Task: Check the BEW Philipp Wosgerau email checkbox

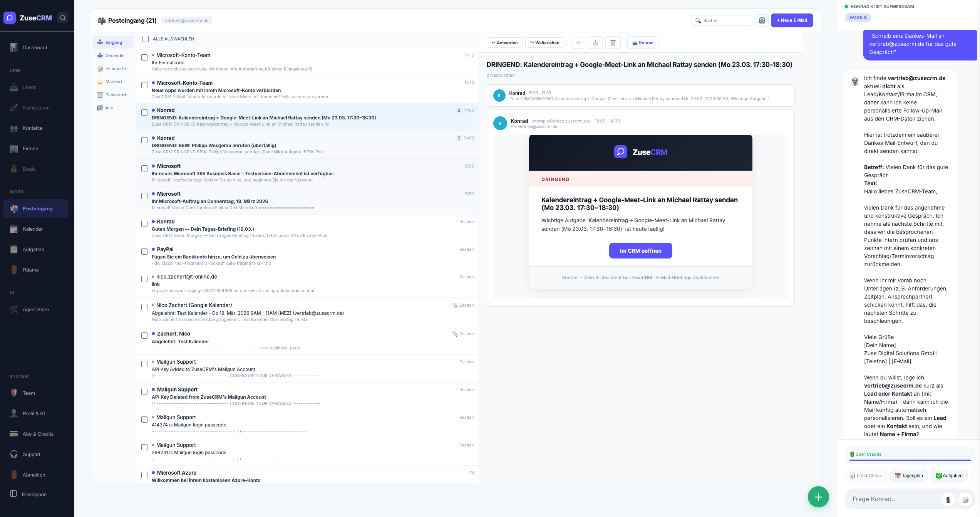Action: pos(144,140)
